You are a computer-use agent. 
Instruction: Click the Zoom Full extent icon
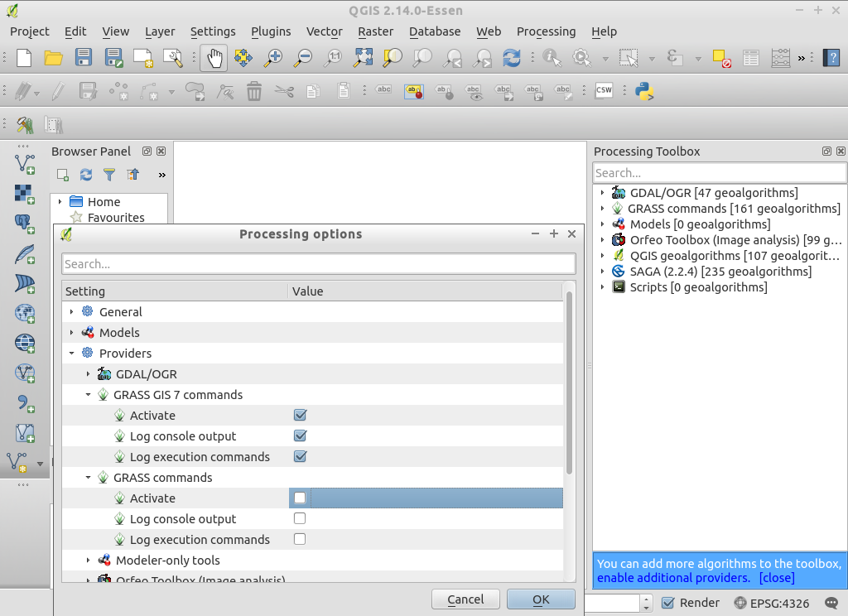click(363, 57)
